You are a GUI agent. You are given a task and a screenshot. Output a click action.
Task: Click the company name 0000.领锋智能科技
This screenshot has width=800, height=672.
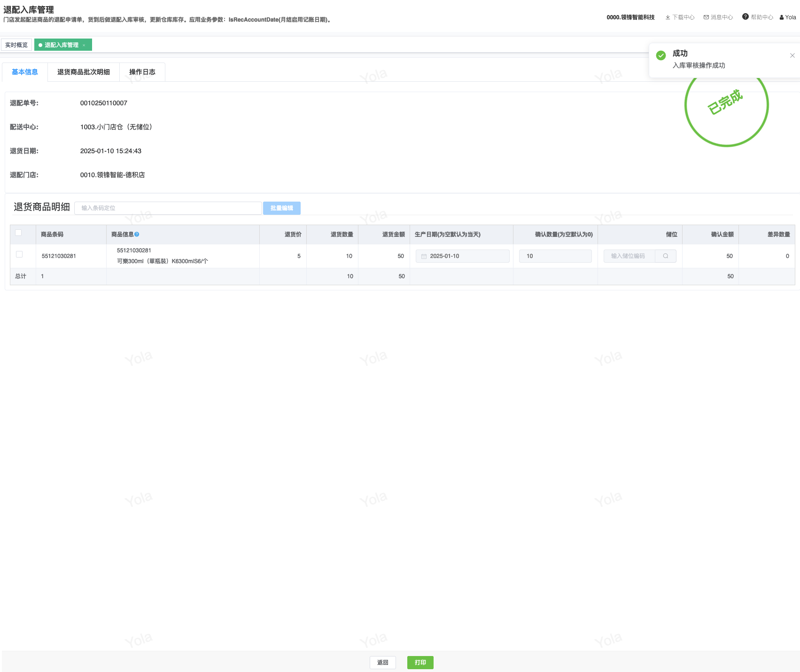tap(630, 17)
